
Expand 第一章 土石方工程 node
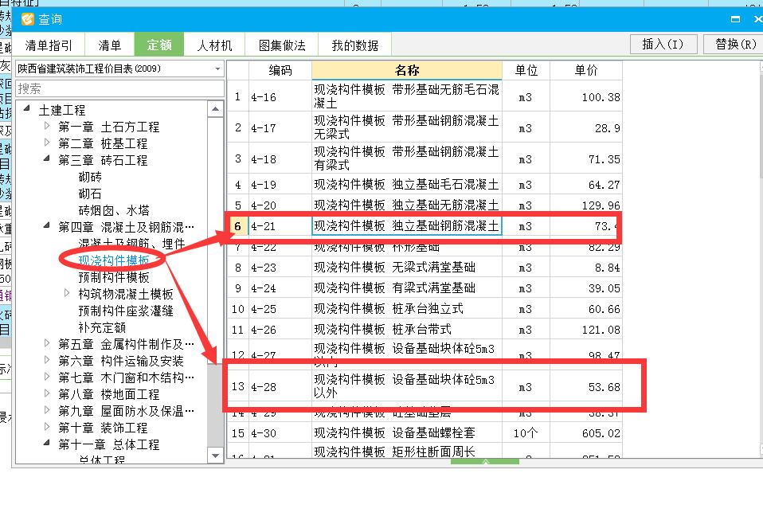click(x=47, y=126)
